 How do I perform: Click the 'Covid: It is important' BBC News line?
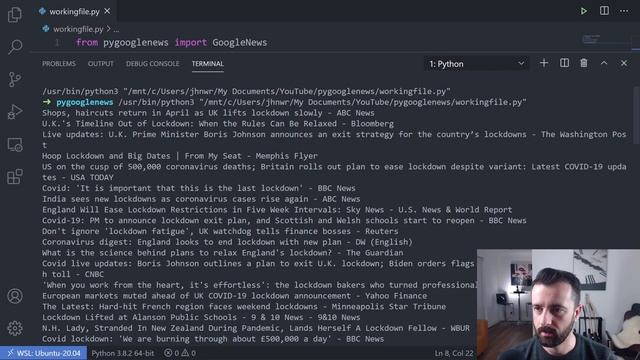coord(199,188)
